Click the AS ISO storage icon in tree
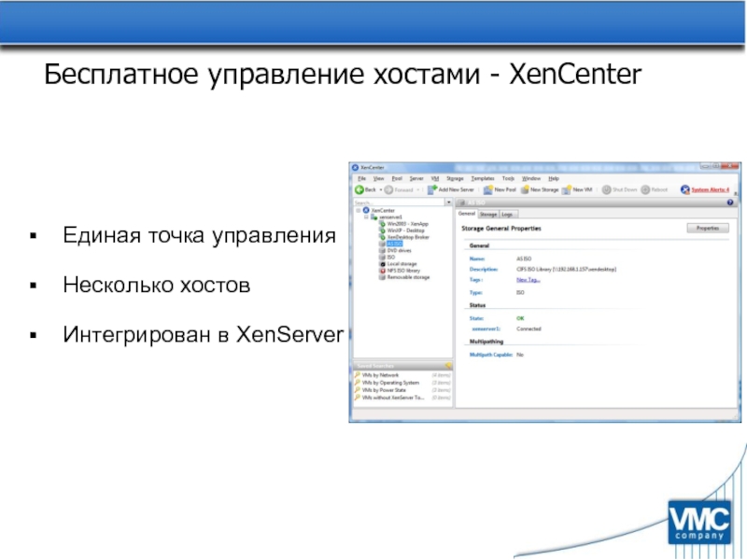Image resolution: width=747 pixels, height=560 pixels. 382,244
